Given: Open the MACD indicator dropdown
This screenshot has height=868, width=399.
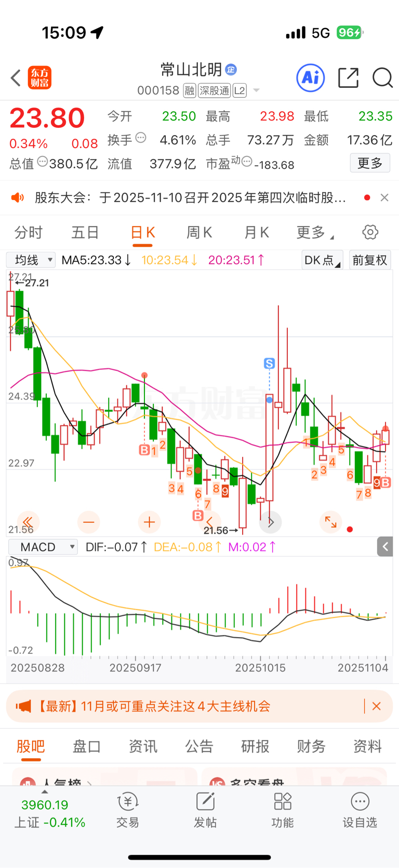Looking at the screenshot, I should point(43,547).
